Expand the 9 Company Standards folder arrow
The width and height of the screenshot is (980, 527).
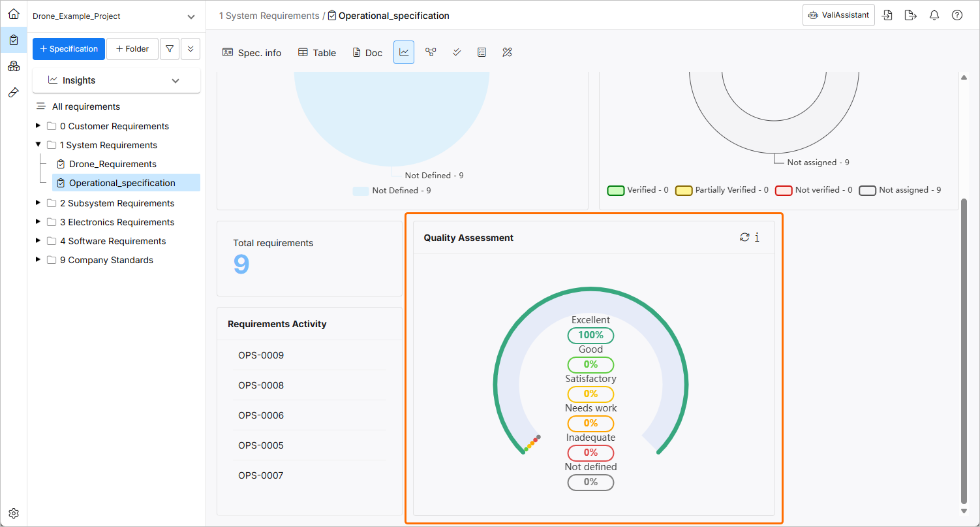[x=38, y=260]
